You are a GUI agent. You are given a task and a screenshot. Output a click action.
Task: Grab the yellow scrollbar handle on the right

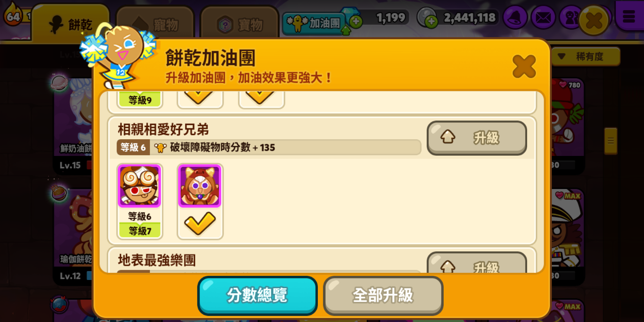pos(611,141)
